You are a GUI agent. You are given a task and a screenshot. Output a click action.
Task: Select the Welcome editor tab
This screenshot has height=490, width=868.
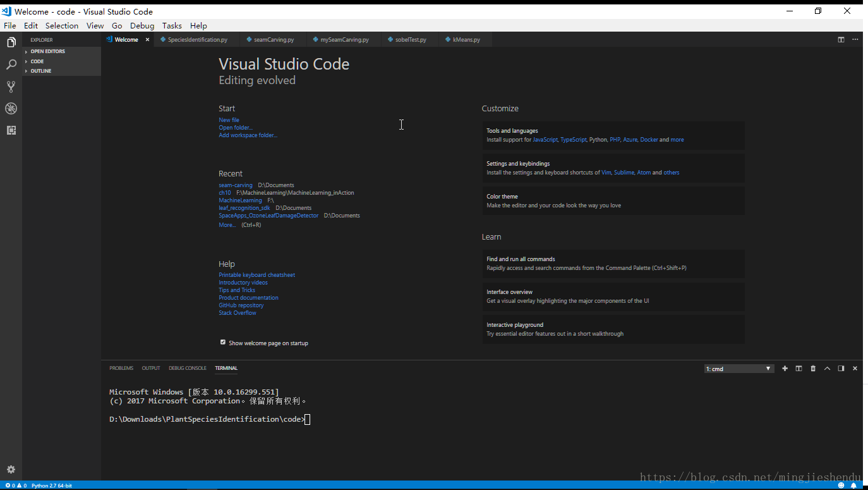click(x=126, y=39)
